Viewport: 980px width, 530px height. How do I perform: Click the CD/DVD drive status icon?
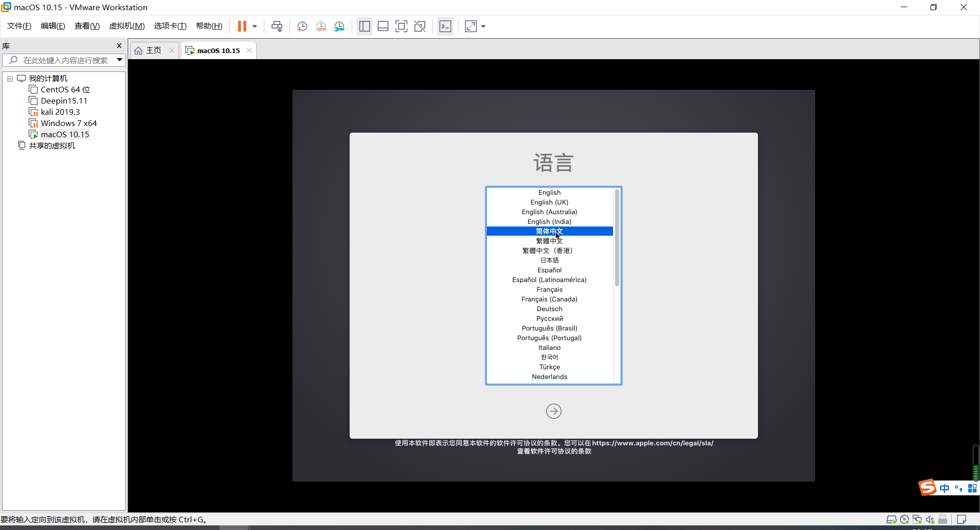(x=904, y=519)
